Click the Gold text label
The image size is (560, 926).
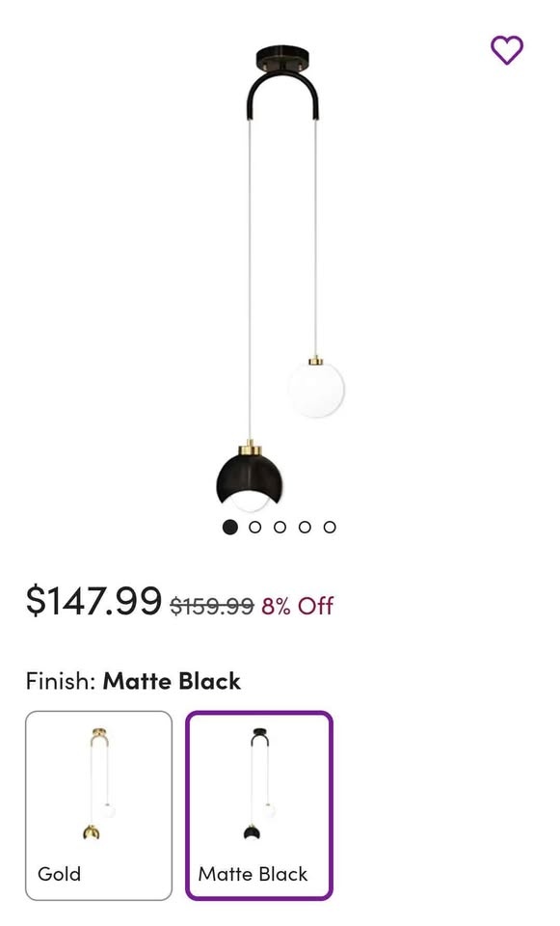coord(59,874)
